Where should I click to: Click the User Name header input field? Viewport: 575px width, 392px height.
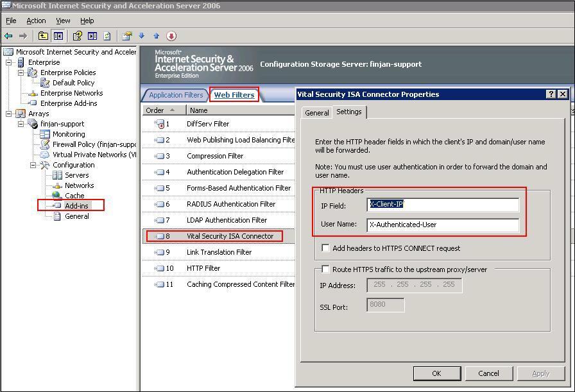[x=443, y=225]
